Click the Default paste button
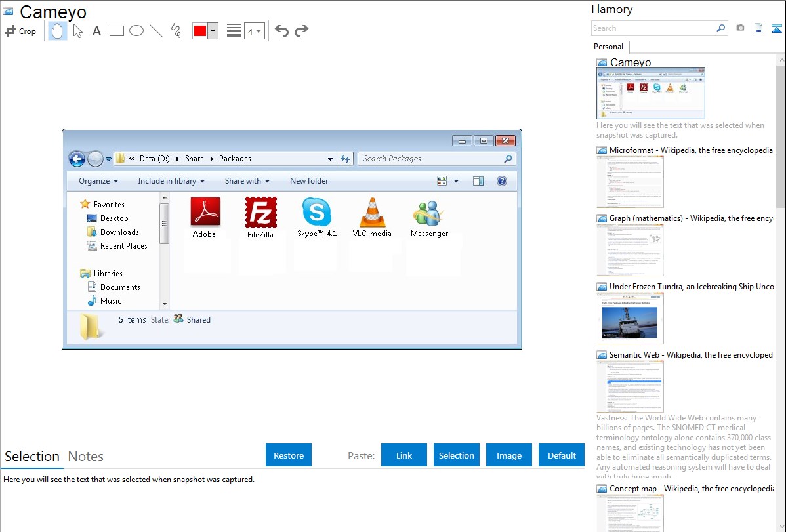786x532 pixels. (x=562, y=455)
